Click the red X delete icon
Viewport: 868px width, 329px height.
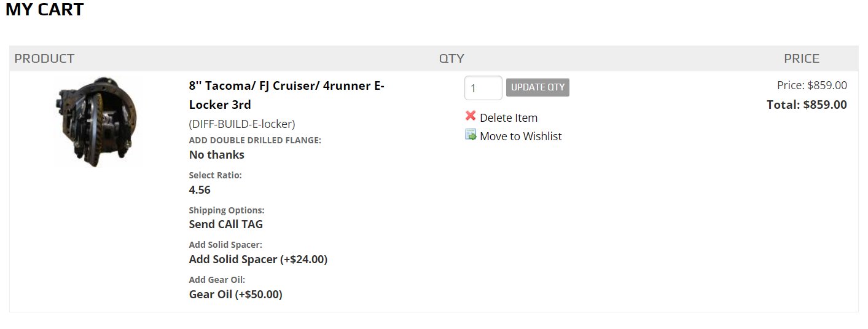pos(471,116)
